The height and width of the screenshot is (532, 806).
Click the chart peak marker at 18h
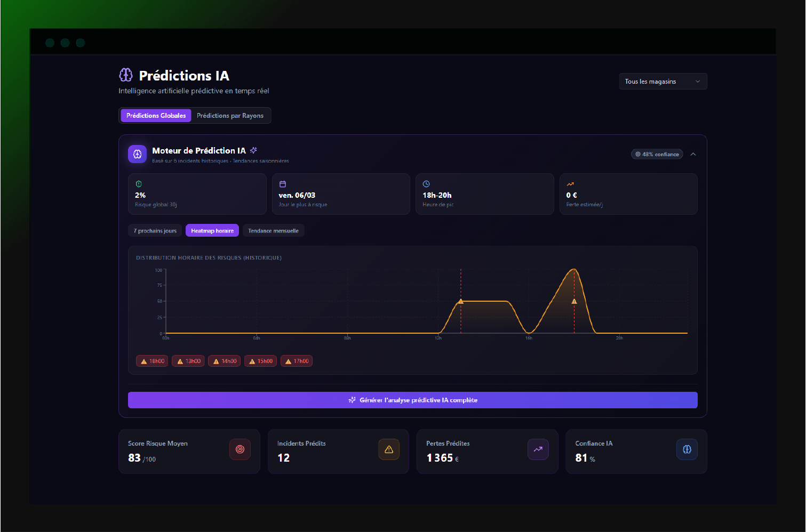pos(574,301)
